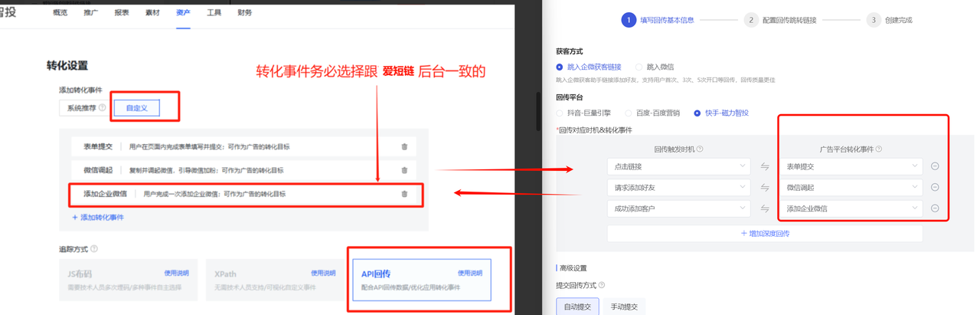
Task: Click trash icon for 微信调起 event
Action: [404, 170]
